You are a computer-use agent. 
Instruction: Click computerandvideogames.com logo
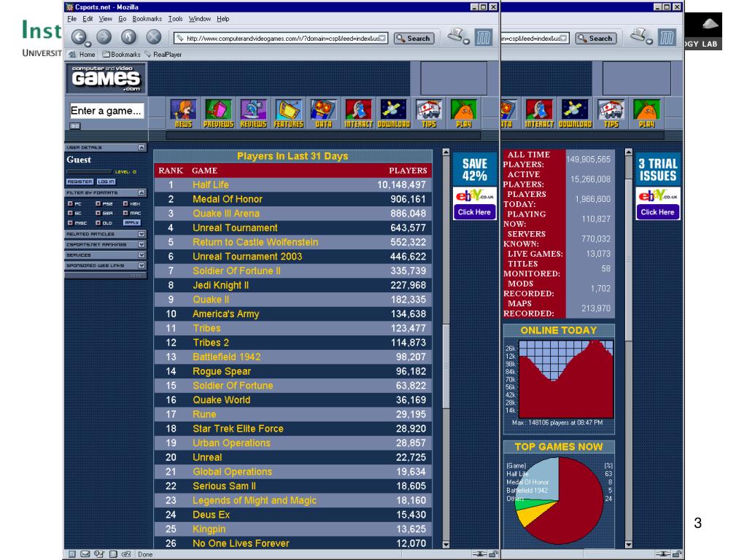pos(106,79)
